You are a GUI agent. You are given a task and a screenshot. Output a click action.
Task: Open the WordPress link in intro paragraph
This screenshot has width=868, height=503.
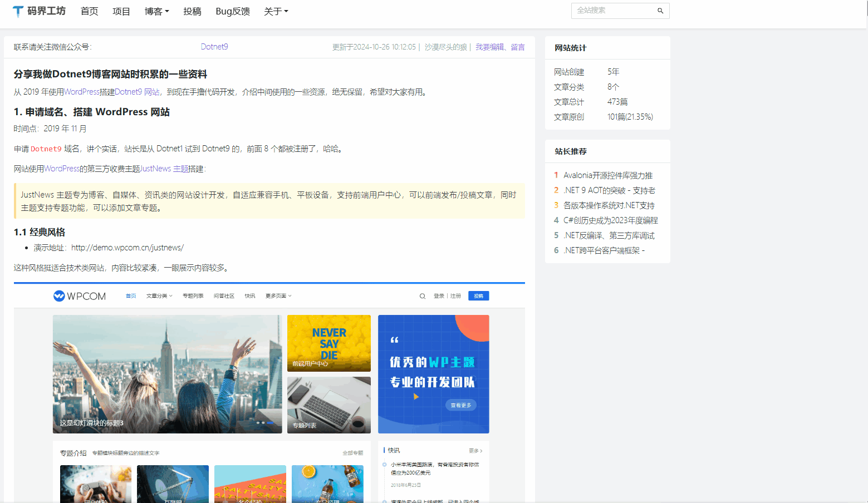point(81,92)
